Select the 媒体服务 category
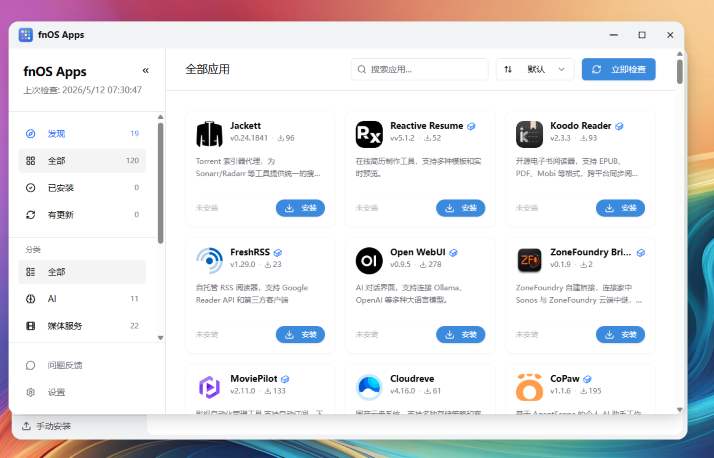 pos(82,326)
